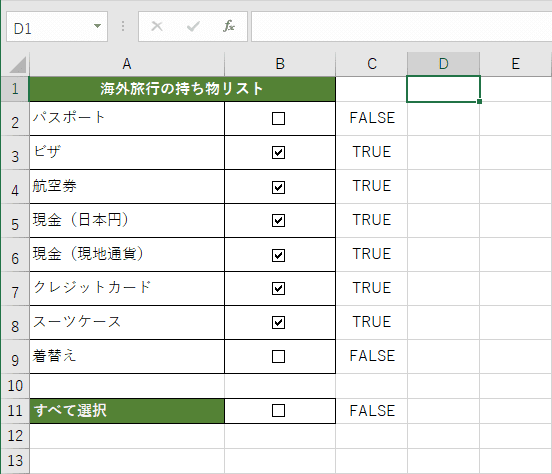The height and width of the screenshot is (474, 552).
Task: Click the fill handle of cell D1
Action: pos(479,101)
